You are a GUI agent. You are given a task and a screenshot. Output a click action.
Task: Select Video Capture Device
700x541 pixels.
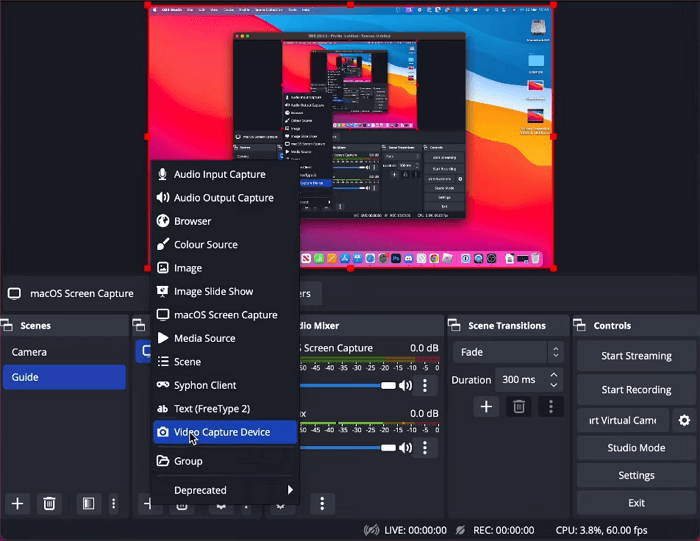pos(225,432)
